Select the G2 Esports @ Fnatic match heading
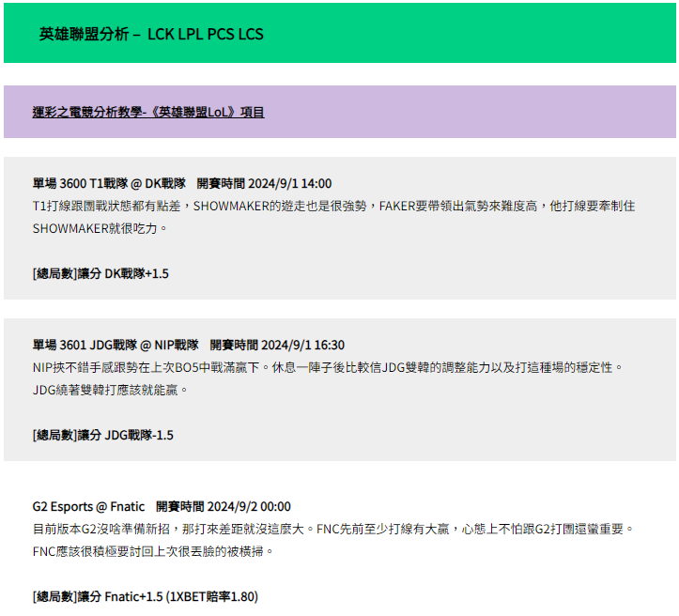Image resolution: width=679 pixels, height=616 pixels. 162,506
